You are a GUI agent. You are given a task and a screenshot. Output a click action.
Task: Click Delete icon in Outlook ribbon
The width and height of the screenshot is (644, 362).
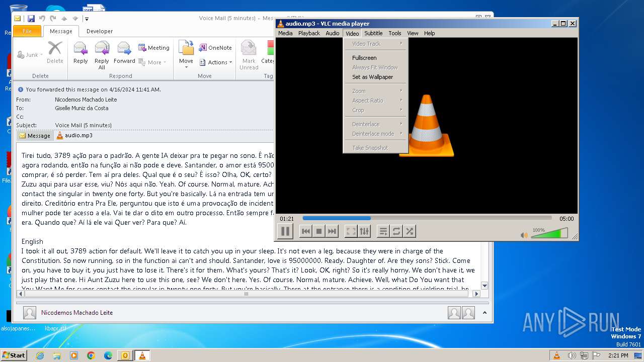(x=55, y=53)
